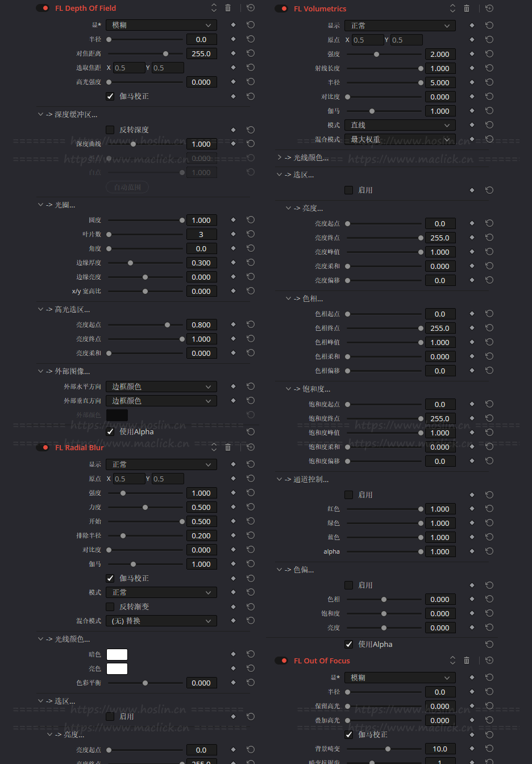Delete the FL Depth Of Field effect
The height and width of the screenshot is (764, 532).
pos(228,8)
